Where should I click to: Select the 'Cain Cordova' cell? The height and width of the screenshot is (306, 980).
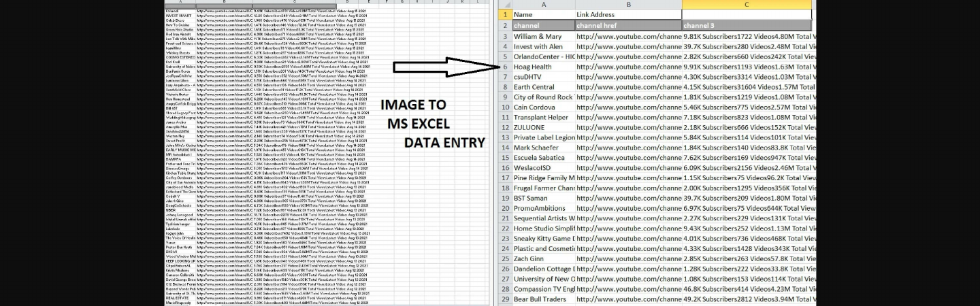coord(543,107)
